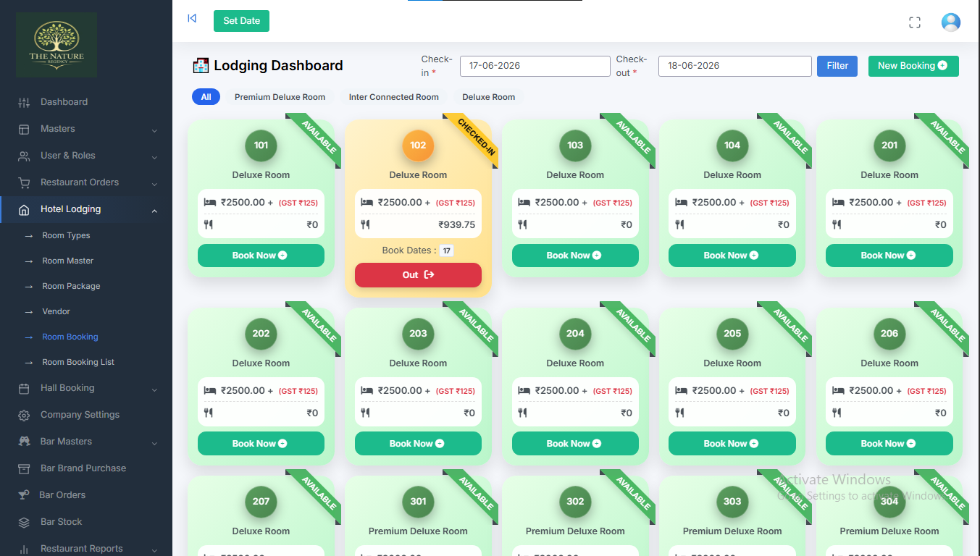980x556 pixels.
Task: Open Vendor submenu item
Action: [x=56, y=311]
